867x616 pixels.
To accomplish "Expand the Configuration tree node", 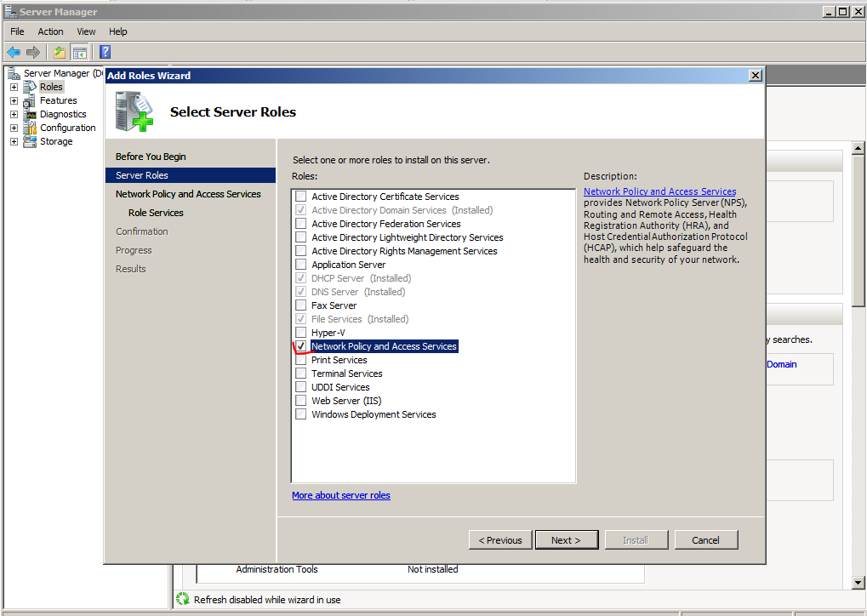I will [x=14, y=128].
